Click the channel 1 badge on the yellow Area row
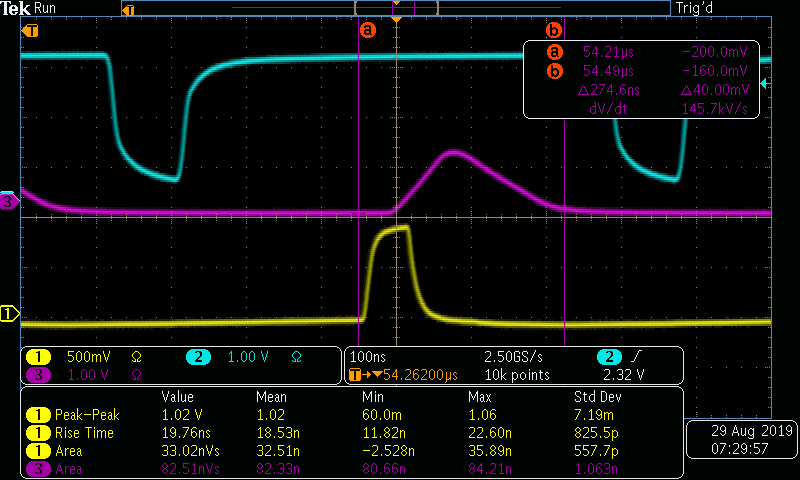Viewport: 800px width, 480px height. coord(38,451)
